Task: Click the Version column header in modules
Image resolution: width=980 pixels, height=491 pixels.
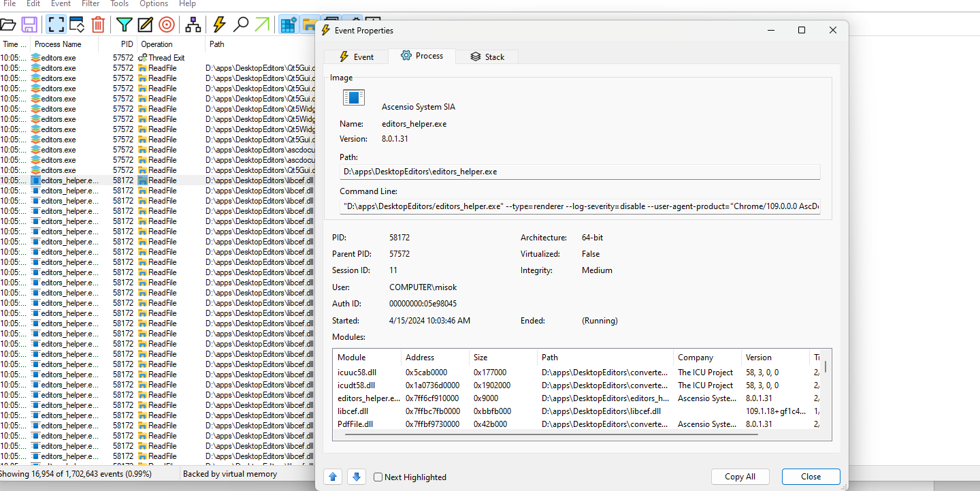Action: [x=775, y=358]
